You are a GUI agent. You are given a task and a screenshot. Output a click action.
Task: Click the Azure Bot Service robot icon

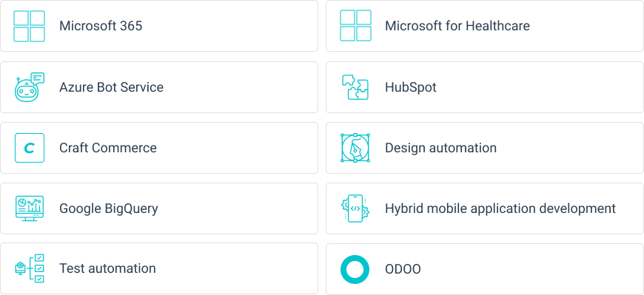click(29, 87)
